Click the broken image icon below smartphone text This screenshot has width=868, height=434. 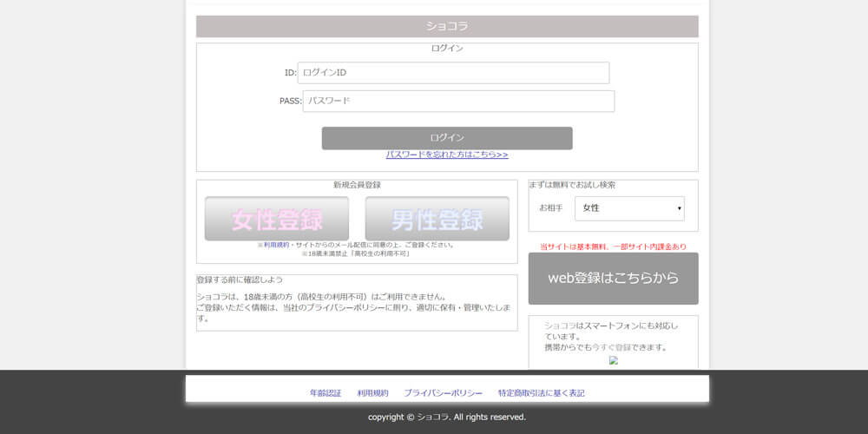(613, 360)
